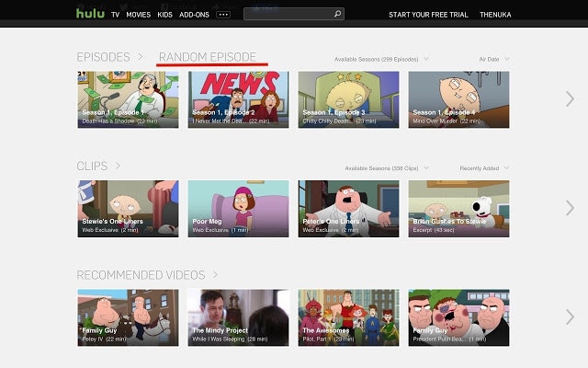The height and width of the screenshot is (368, 588).
Task: Play Season 1, Episode 4 Mind Over Murder
Action: coord(458,99)
